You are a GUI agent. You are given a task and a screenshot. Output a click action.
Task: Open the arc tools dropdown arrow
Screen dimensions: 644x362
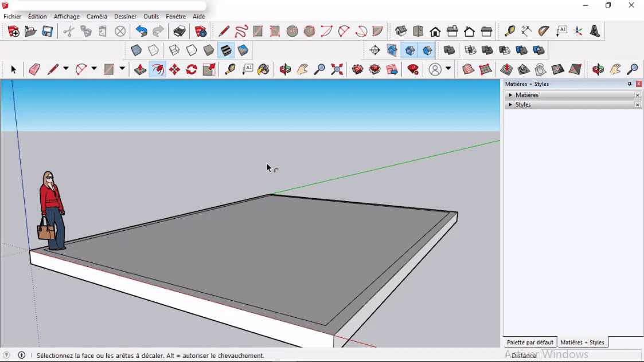[93, 69]
